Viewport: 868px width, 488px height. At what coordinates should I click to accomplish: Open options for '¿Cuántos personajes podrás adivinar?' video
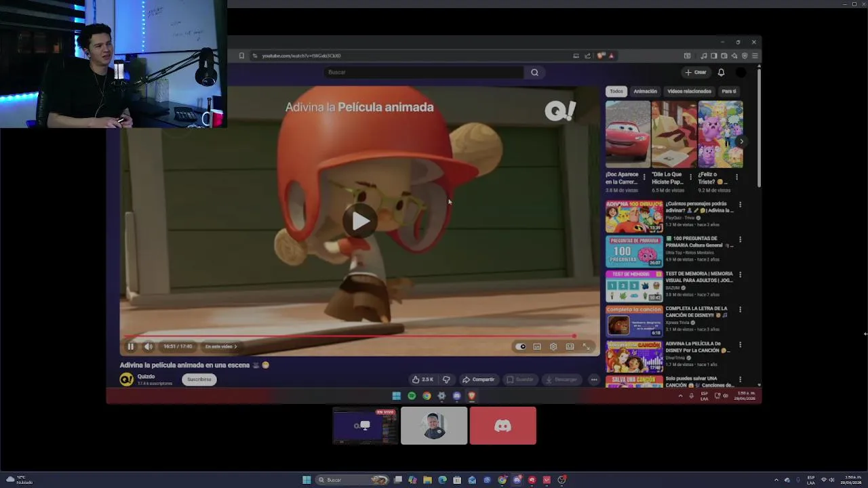tap(740, 205)
